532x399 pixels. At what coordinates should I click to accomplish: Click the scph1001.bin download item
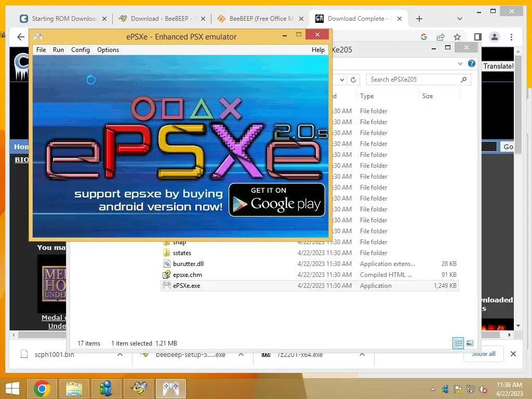coord(54,354)
